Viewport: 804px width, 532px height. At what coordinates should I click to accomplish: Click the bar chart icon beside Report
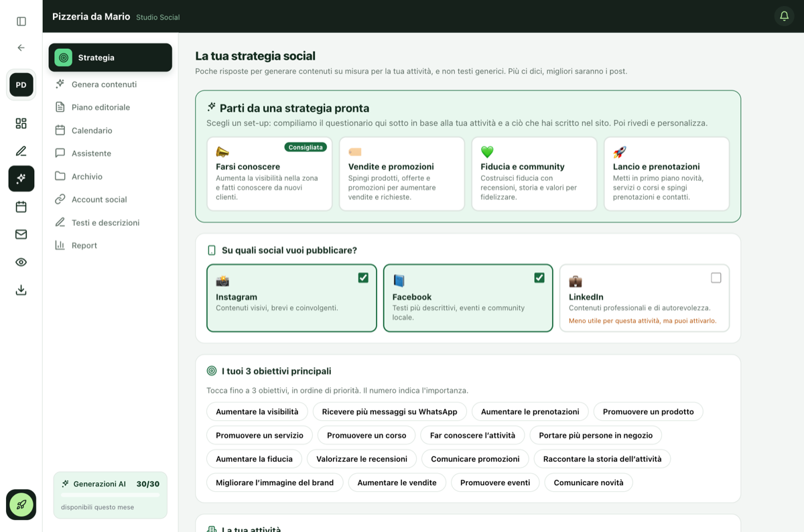(x=60, y=245)
